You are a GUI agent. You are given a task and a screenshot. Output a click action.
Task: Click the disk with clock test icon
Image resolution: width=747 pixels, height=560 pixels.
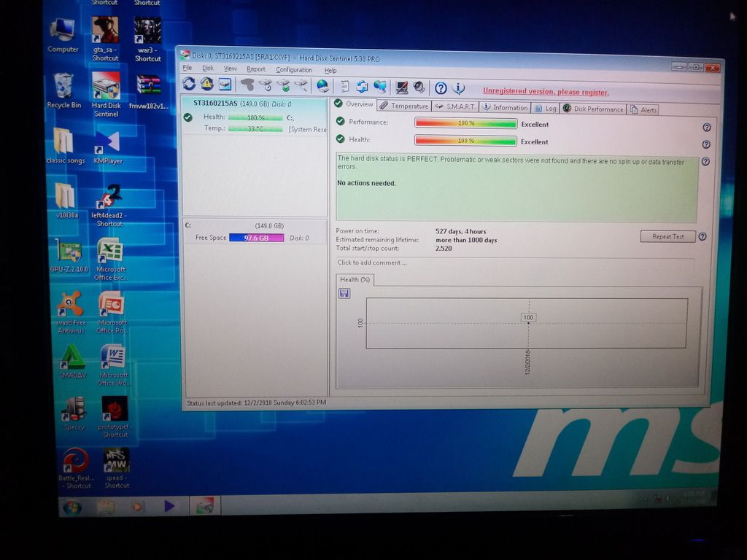click(266, 85)
